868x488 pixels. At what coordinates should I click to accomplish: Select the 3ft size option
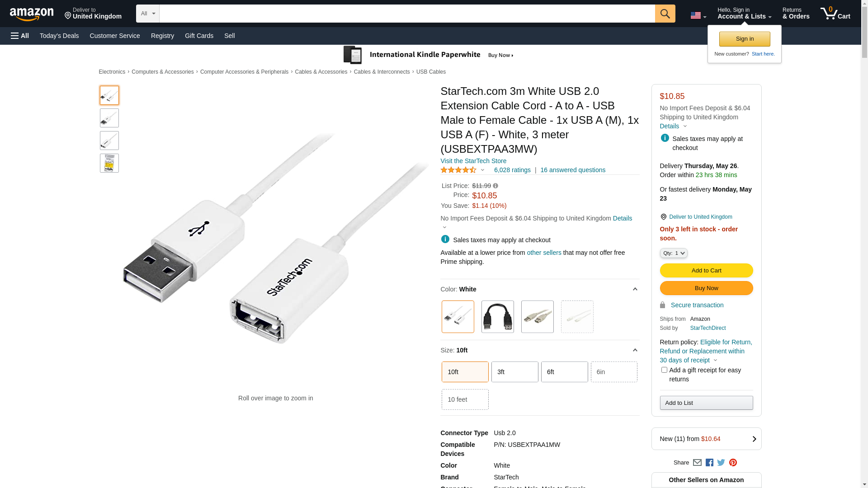[x=514, y=372]
